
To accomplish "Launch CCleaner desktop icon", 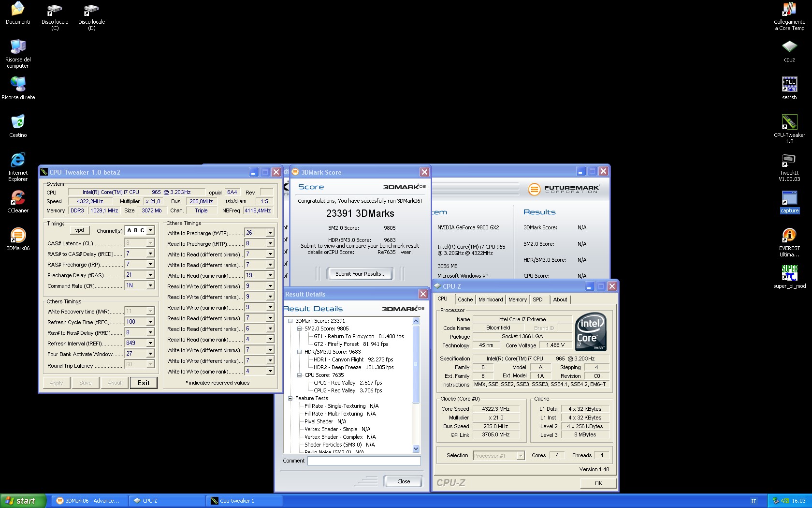I will (x=18, y=201).
